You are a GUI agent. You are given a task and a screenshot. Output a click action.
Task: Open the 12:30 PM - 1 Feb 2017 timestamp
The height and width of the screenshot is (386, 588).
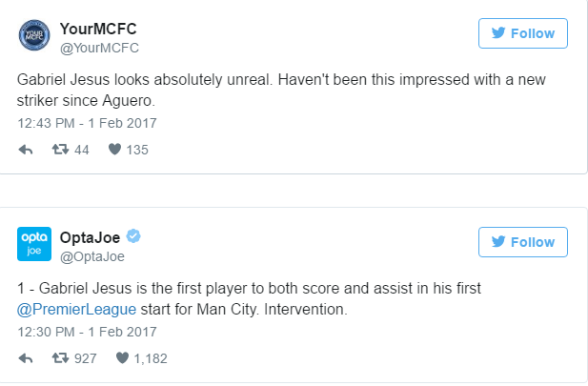(x=87, y=332)
